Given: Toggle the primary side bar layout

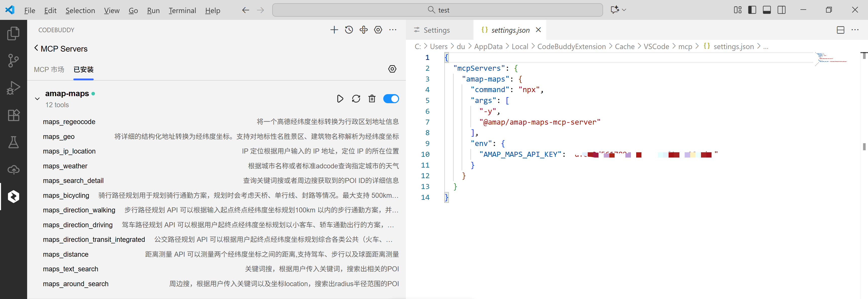Looking at the screenshot, I should tap(752, 10).
